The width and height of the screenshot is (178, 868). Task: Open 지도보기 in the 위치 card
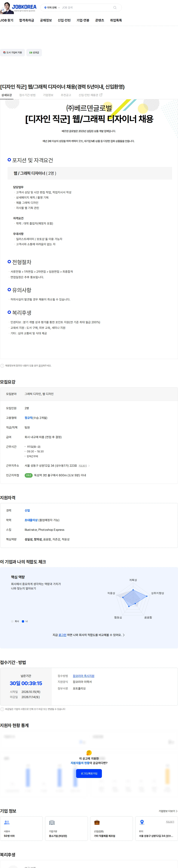[170, 822]
